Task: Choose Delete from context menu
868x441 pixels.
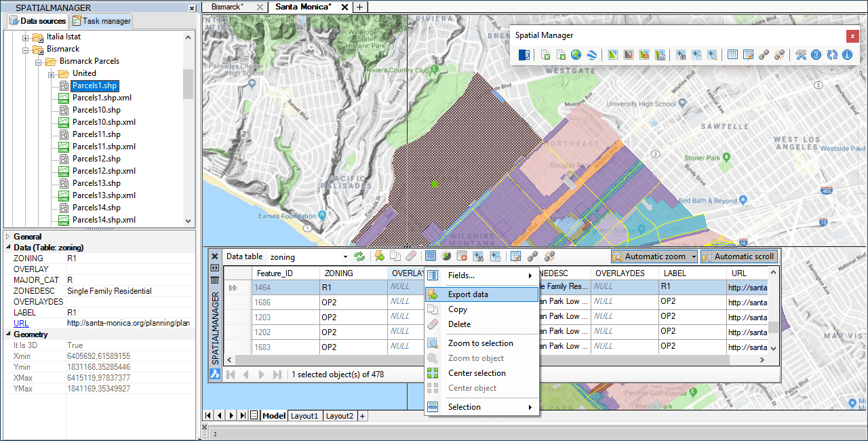Action: [481, 324]
